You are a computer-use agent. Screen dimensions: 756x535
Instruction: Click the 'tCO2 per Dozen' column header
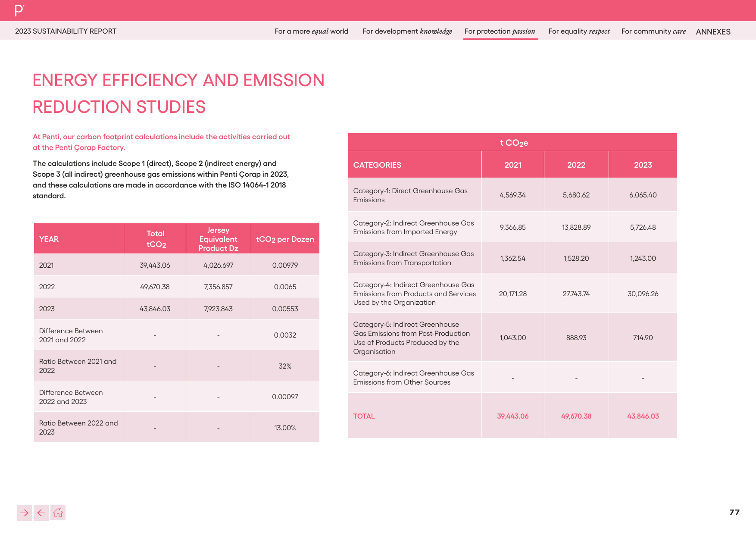pyautogui.click(x=285, y=239)
